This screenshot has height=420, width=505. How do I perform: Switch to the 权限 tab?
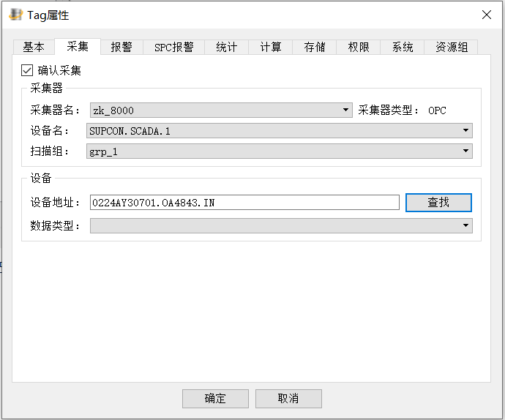coord(359,48)
